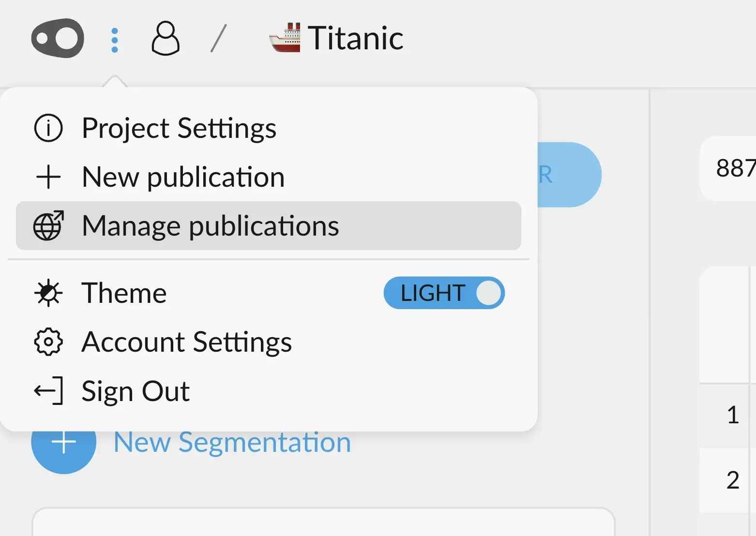Click the plus icon next to New publication
756x536 pixels.
tap(48, 177)
